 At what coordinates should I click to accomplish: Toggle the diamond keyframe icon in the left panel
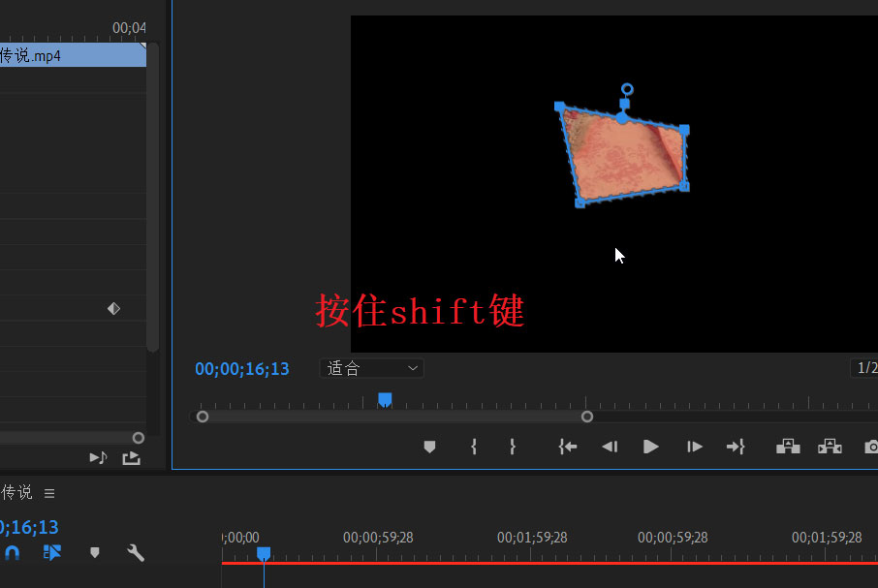[x=113, y=308]
